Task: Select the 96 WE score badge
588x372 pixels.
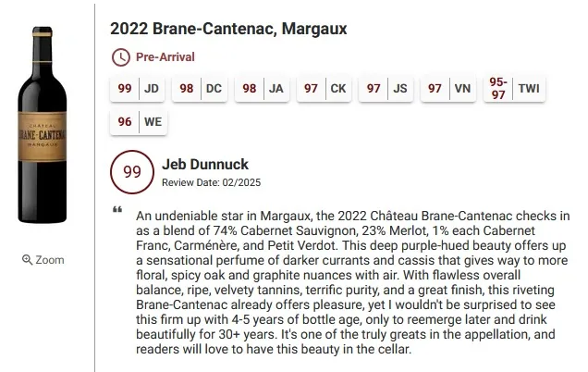Action: click(x=138, y=121)
